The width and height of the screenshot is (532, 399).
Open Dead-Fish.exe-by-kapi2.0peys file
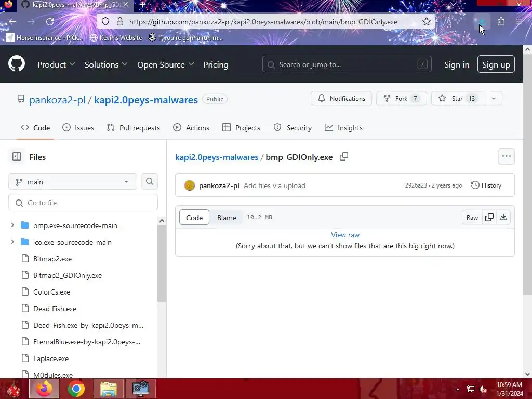(x=88, y=325)
